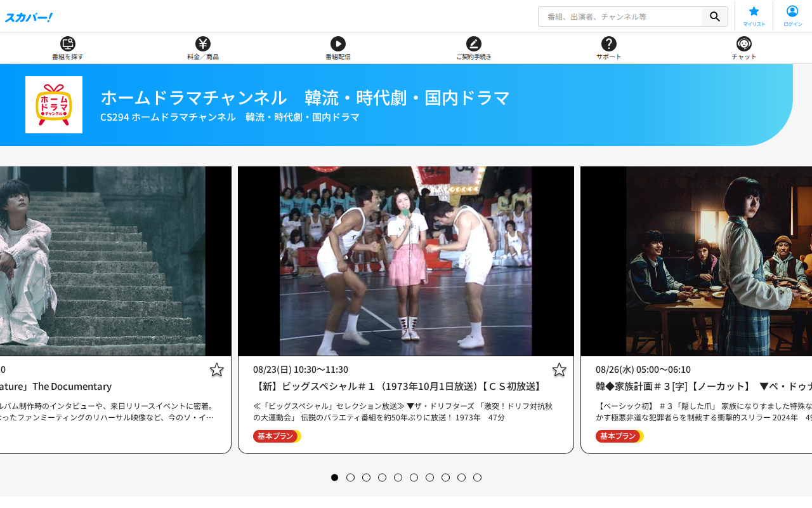Viewport: 812px width, 508px height.
Task: Select the tenth carousel dot
Action: pyautogui.click(x=478, y=478)
